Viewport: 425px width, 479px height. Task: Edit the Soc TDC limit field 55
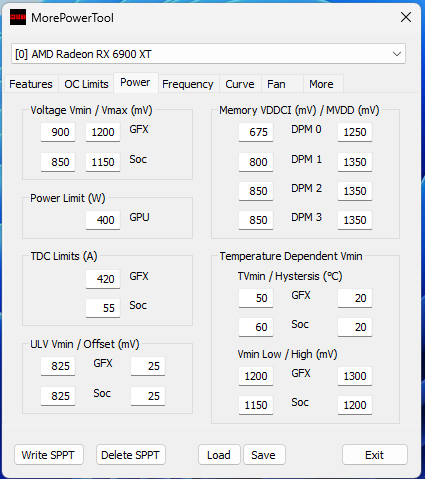[x=103, y=308]
